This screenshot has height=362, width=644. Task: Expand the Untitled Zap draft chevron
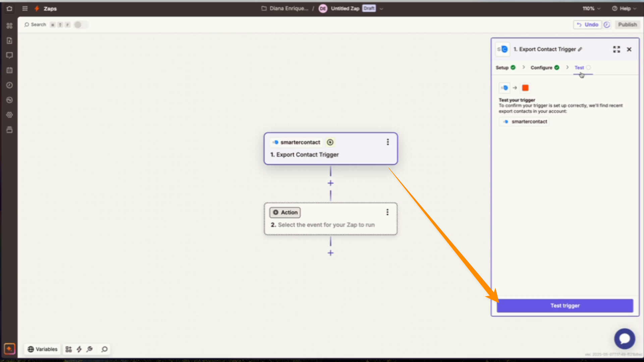(381, 9)
